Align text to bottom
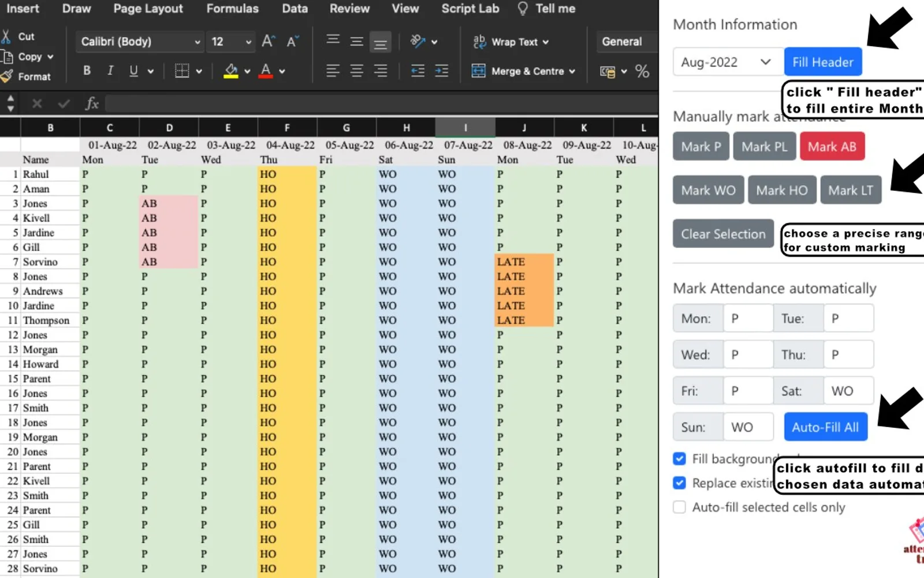The image size is (924, 578). 380,42
